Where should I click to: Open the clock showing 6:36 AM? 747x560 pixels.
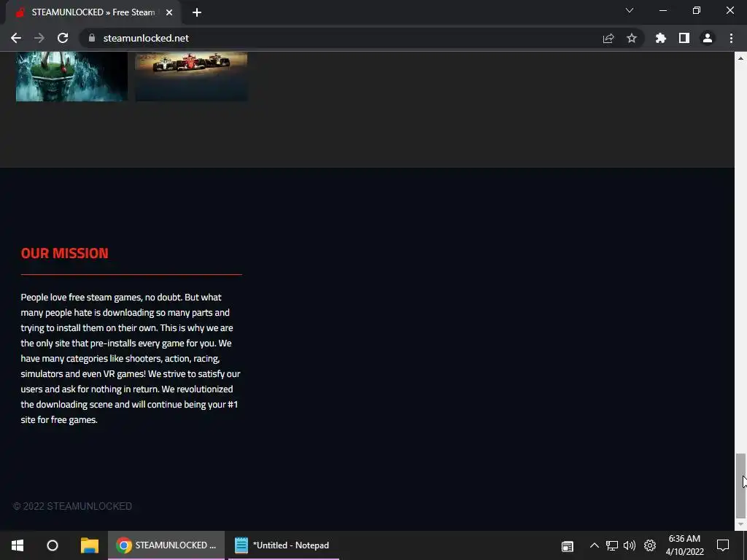684,545
